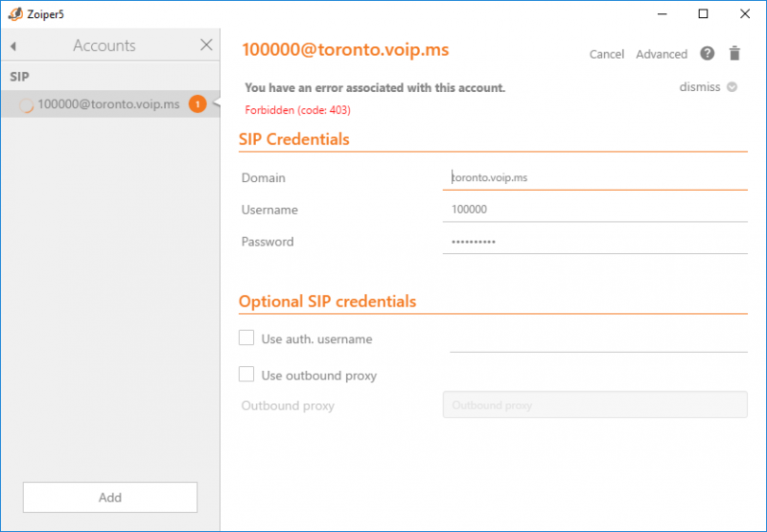Maximize the Zoiper5 window
Image resolution: width=767 pixels, height=532 pixels.
click(703, 13)
